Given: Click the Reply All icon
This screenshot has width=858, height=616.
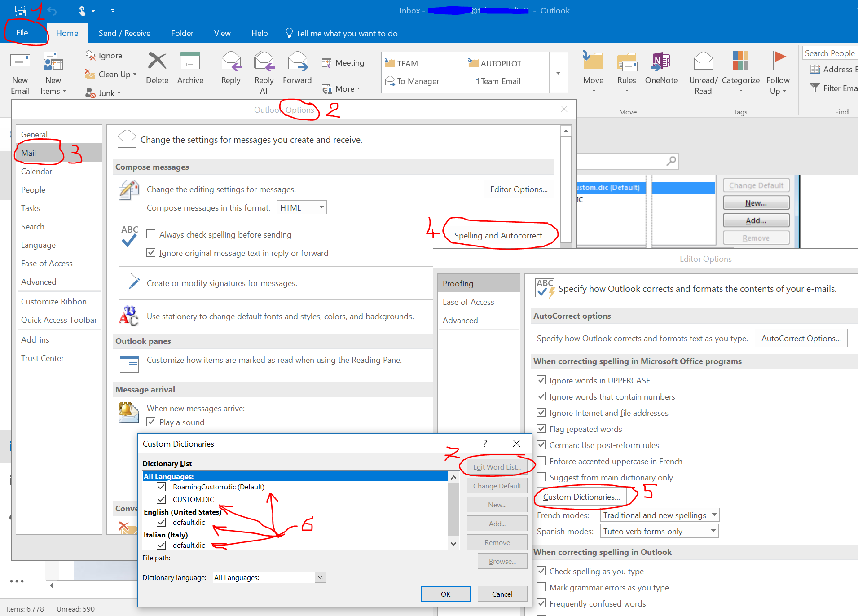Looking at the screenshot, I should 264,62.
